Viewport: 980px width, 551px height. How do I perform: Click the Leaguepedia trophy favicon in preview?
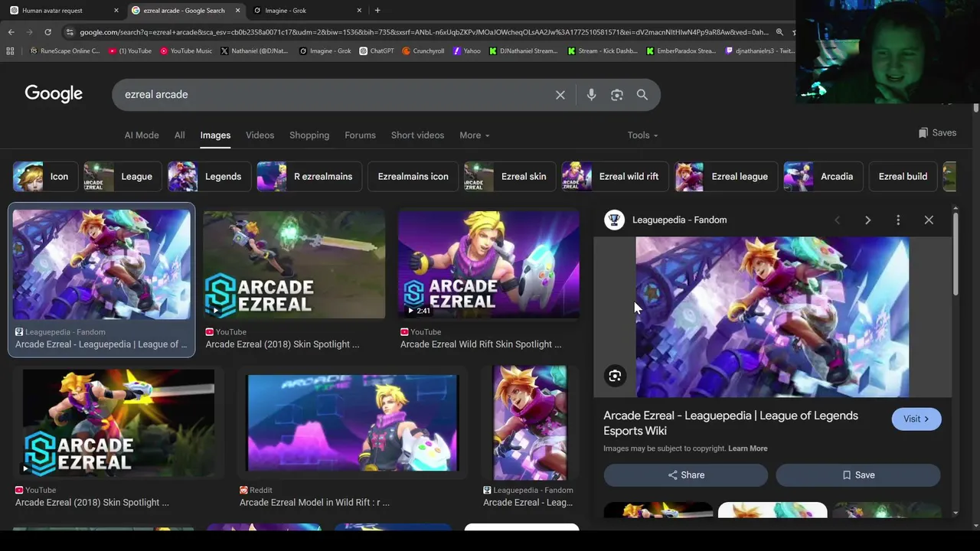point(614,220)
